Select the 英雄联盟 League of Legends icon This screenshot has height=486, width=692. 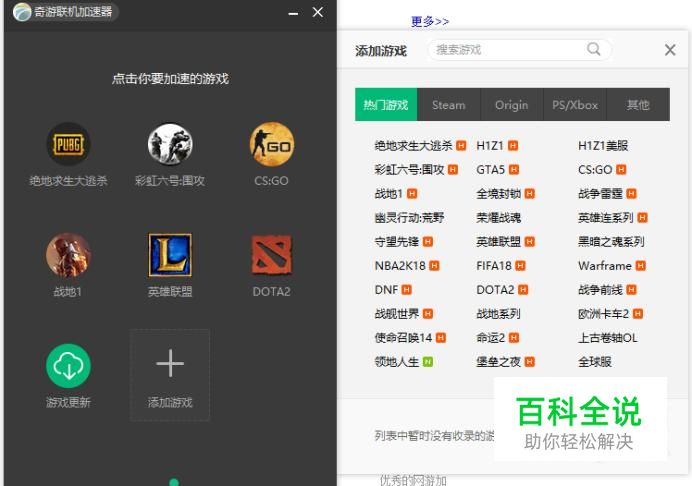pyautogui.click(x=170, y=255)
